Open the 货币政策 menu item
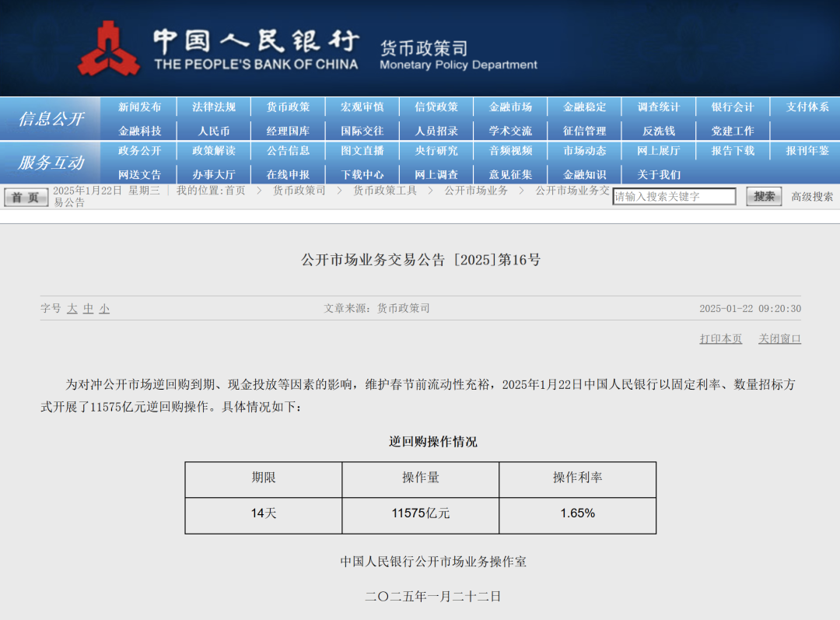 pos(288,107)
